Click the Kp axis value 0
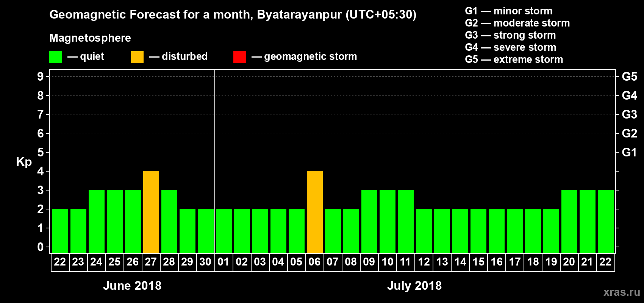This screenshot has width=644, height=303. [41, 247]
